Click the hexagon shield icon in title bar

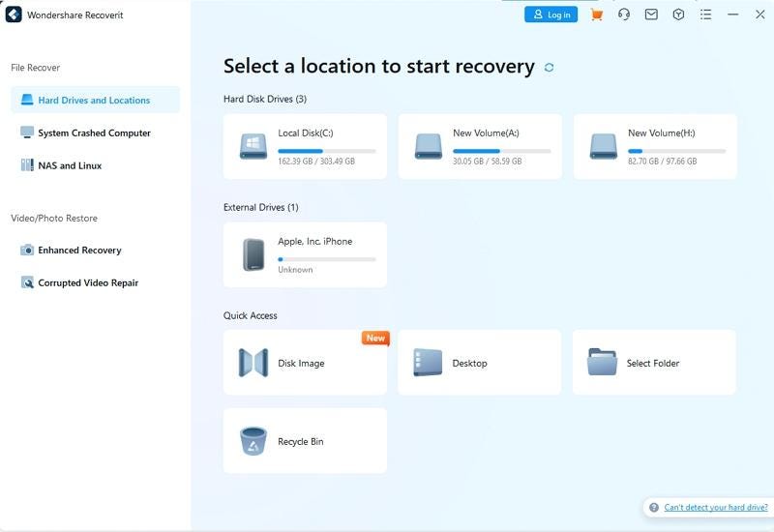click(x=679, y=15)
